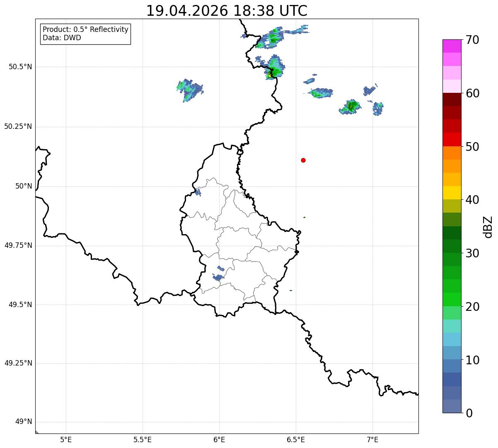498x448 pixels.
Task: Click the 50°N latitude tick label
Action: pos(24,186)
